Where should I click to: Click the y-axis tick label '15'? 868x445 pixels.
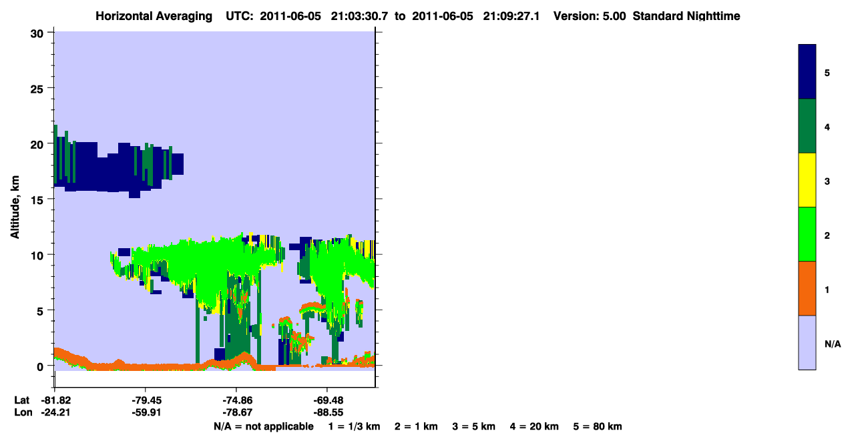click(37, 199)
